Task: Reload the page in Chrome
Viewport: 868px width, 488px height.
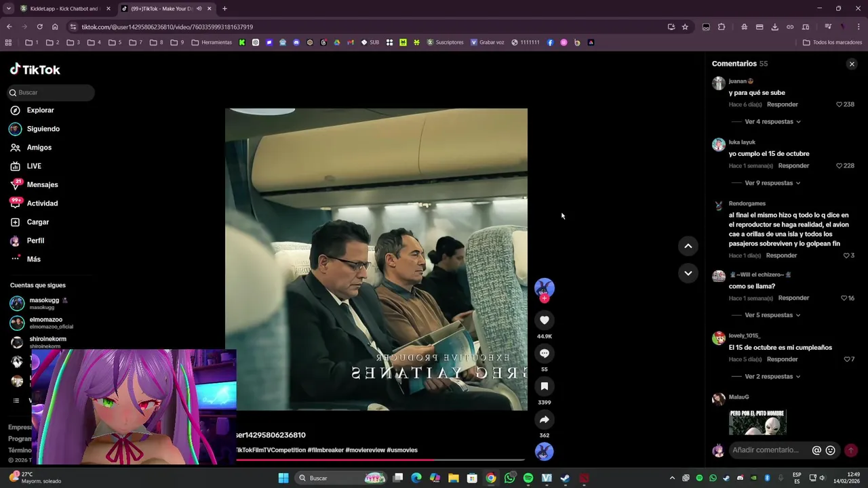Action: click(39, 26)
